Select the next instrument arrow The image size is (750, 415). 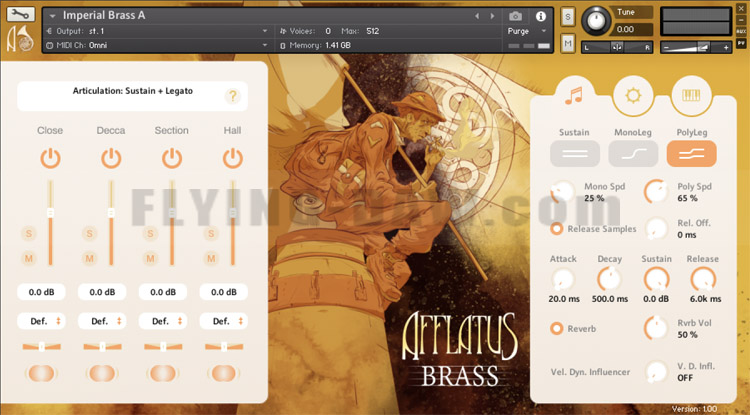point(492,16)
